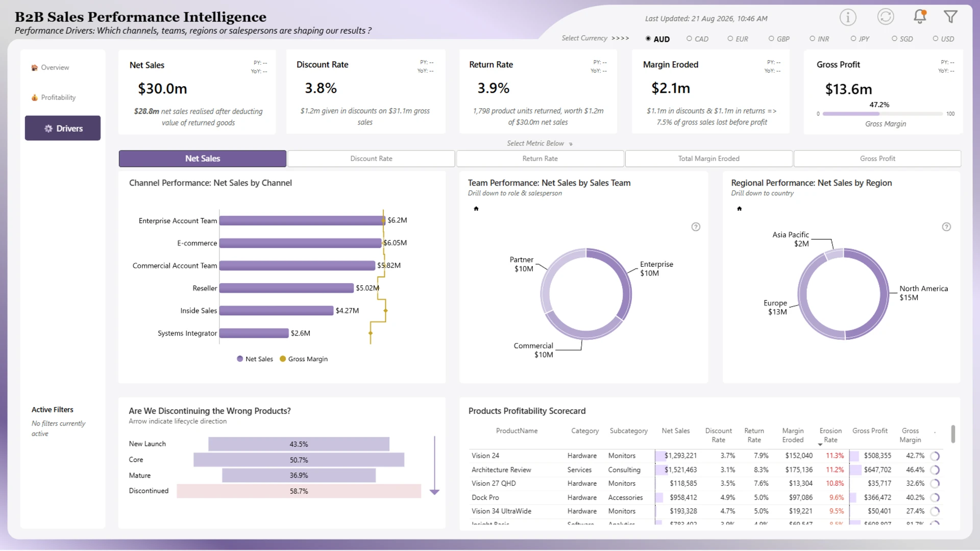This screenshot has height=551, width=980.
Task: Click the Architecture Review erosion rate 11.2%
Action: click(x=835, y=470)
